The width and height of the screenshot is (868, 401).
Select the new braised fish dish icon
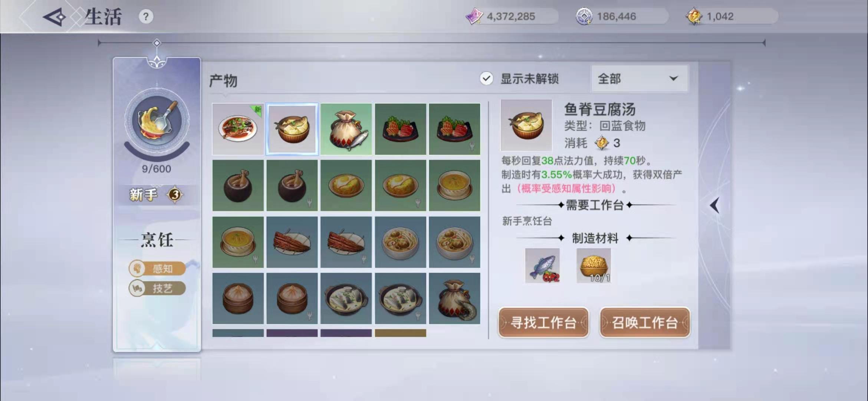pos(238,129)
